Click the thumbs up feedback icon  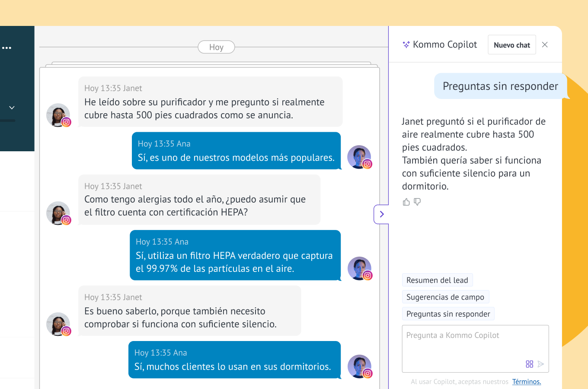(406, 202)
